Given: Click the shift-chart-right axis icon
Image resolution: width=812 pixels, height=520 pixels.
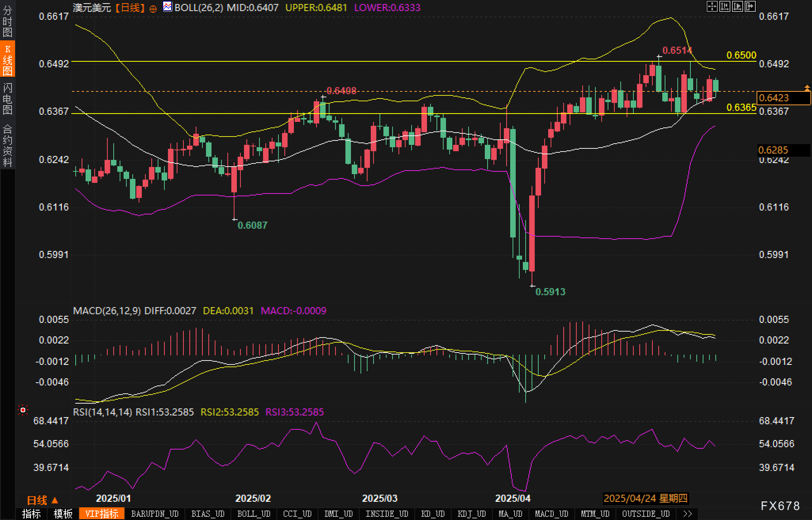Looking at the screenshot, I should tap(737, 6).
